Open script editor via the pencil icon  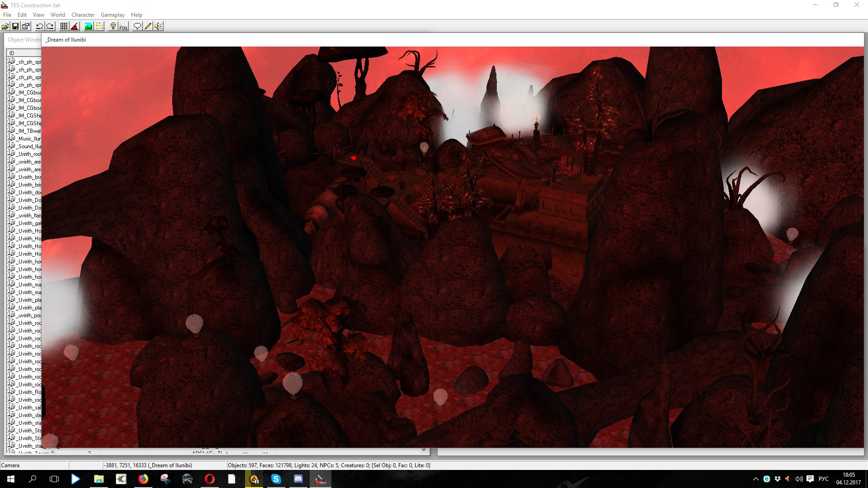tap(148, 26)
